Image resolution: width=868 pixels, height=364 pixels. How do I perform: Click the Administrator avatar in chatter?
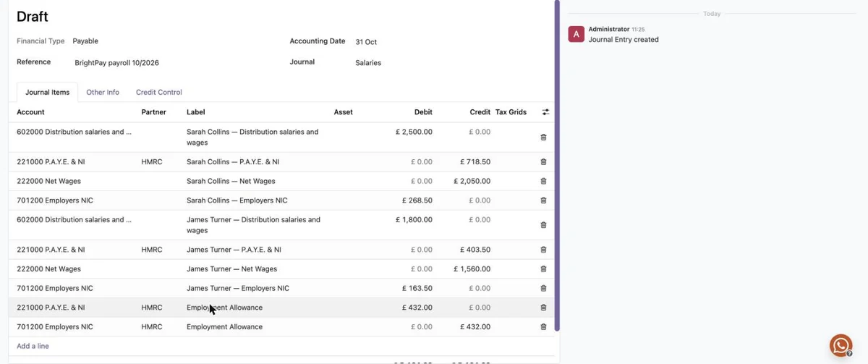(x=576, y=34)
